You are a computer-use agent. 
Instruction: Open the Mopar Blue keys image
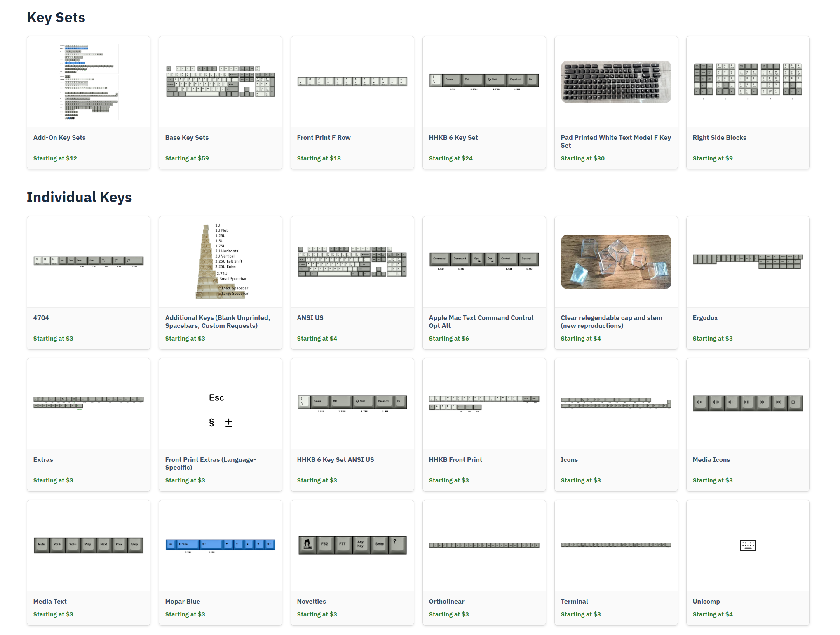pyautogui.click(x=221, y=546)
